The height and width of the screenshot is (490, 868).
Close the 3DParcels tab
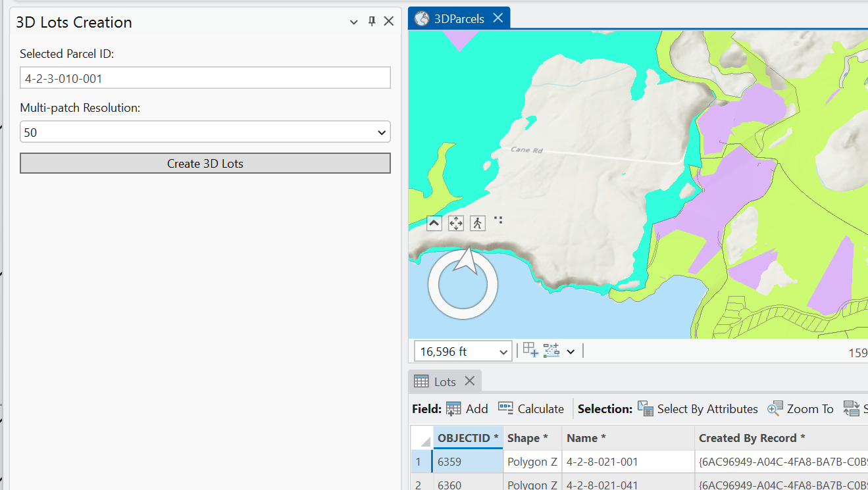click(498, 18)
